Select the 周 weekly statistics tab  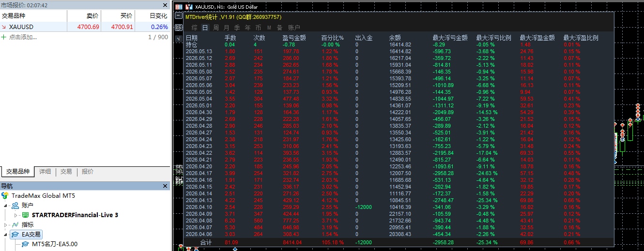click(215, 28)
